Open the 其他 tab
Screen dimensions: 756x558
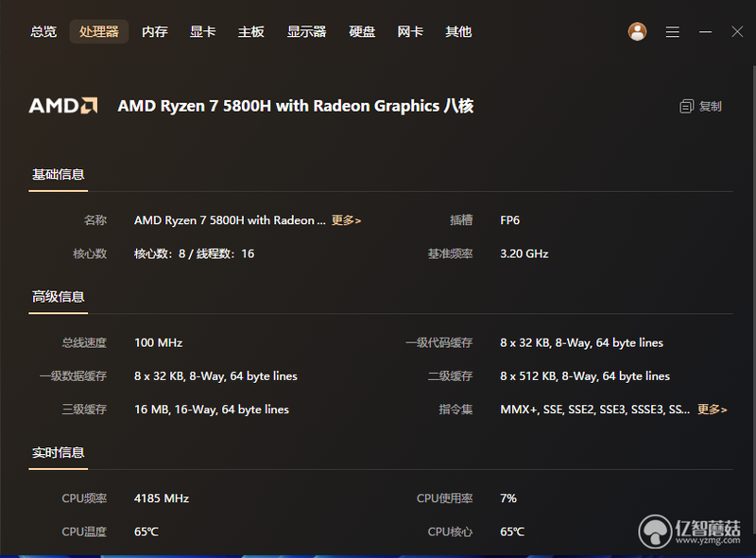point(458,32)
